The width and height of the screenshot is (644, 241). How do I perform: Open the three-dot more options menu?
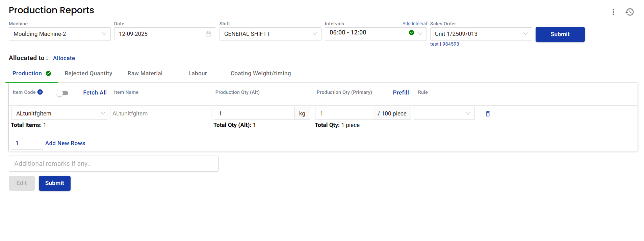613,12
